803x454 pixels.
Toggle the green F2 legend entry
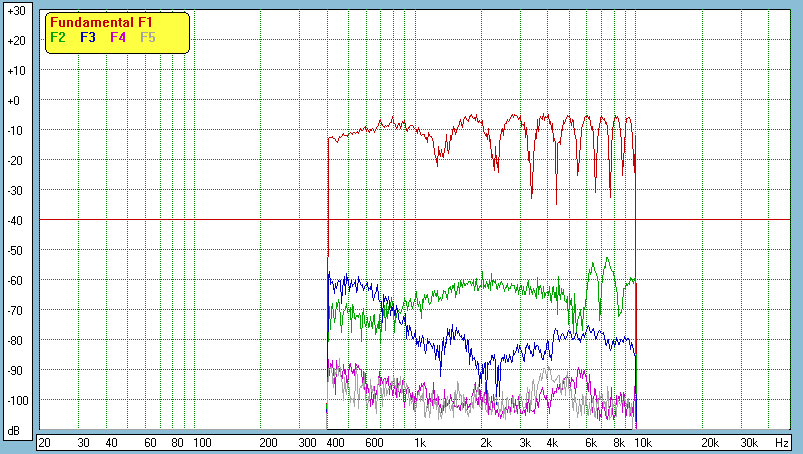pyautogui.click(x=58, y=37)
